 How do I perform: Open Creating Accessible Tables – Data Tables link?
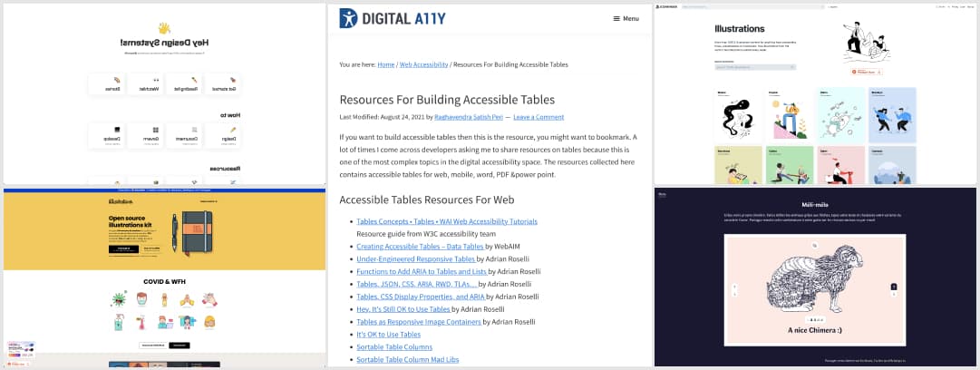pos(407,246)
